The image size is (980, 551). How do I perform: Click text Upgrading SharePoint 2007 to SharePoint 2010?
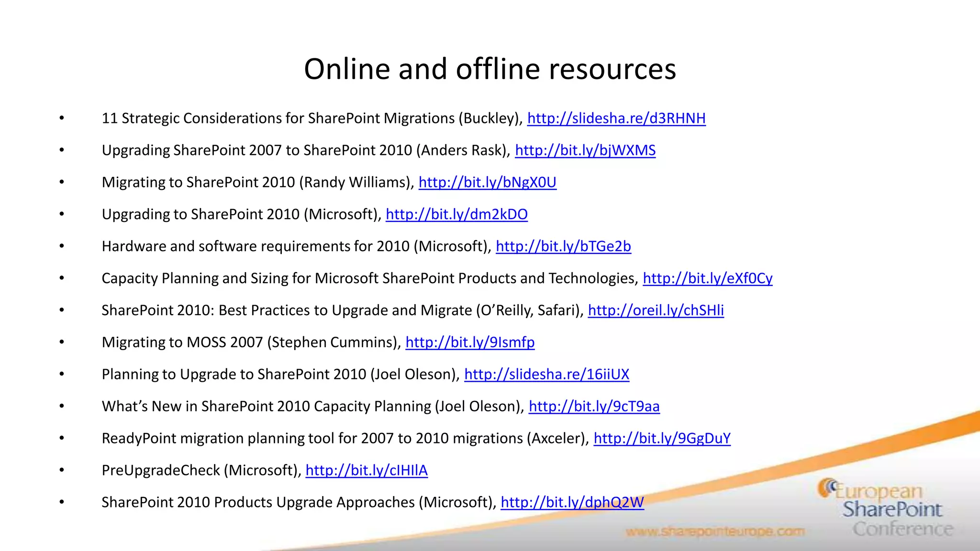[x=257, y=150]
